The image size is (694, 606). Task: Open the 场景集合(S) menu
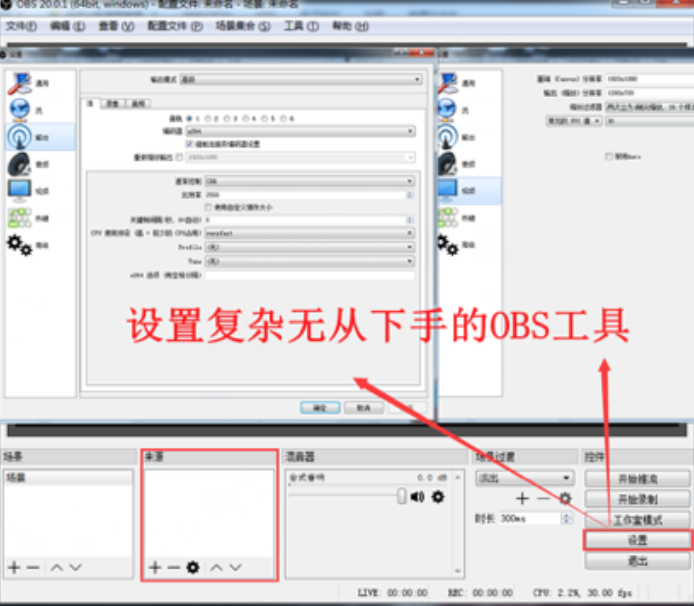pos(243,26)
